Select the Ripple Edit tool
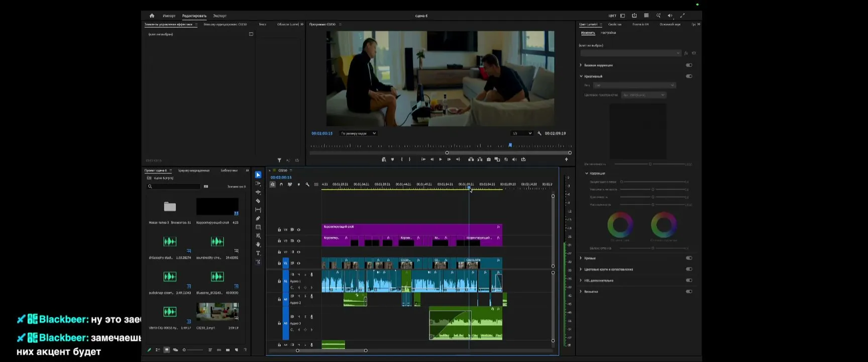 tap(258, 192)
